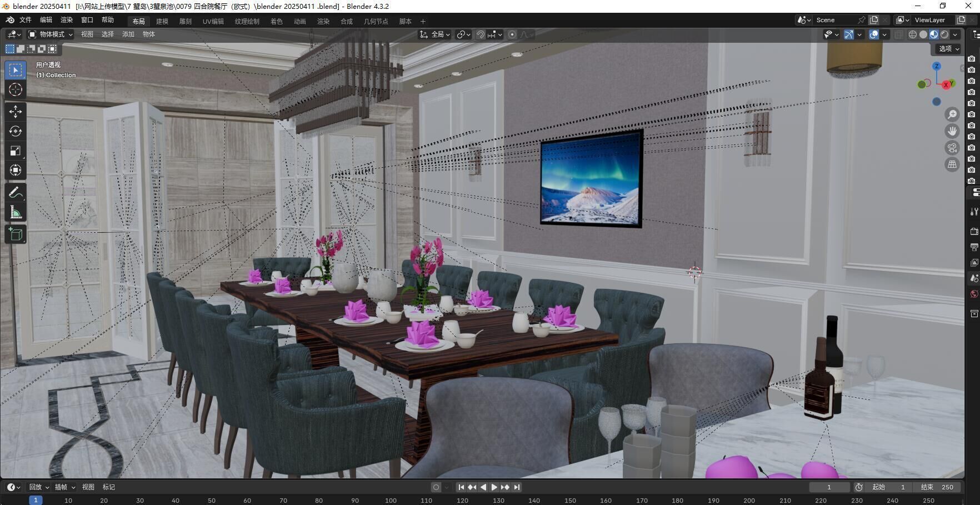The image size is (980, 505).
Task: Choose the extend selection mode icon
Action: tap(21, 49)
